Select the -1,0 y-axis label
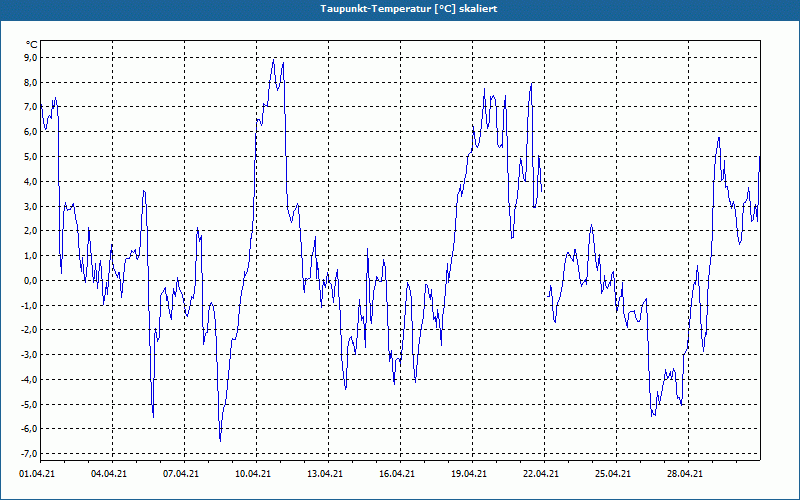 click(30, 305)
